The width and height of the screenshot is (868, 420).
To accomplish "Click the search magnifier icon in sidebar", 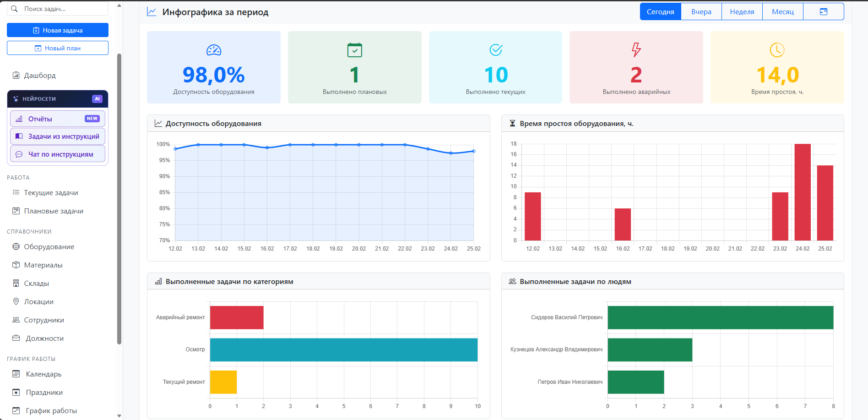I will (14, 9).
